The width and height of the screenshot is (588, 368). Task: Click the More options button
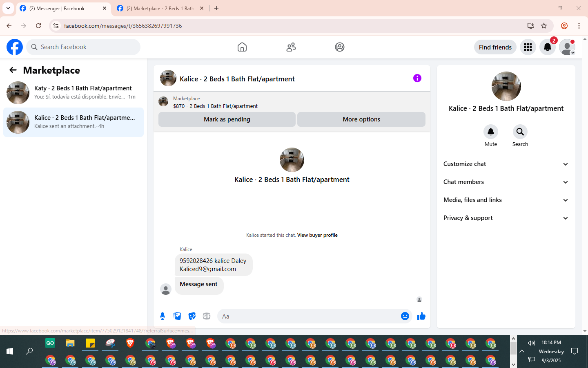pyautogui.click(x=361, y=119)
